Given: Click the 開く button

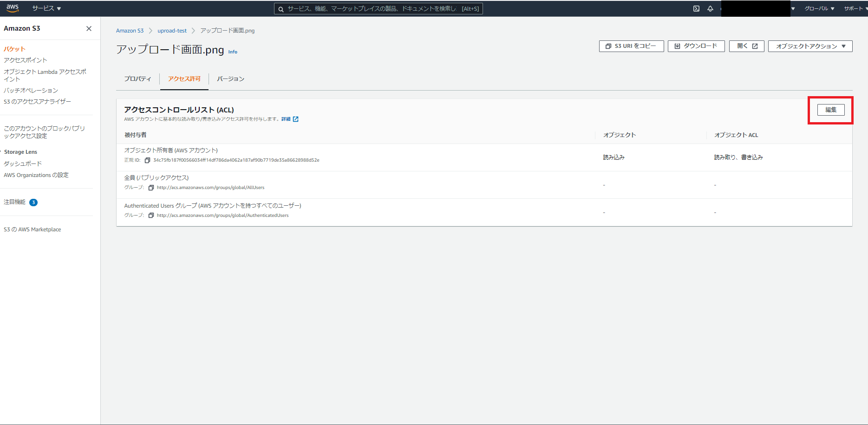Looking at the screenshot, I should click(747, 46).
